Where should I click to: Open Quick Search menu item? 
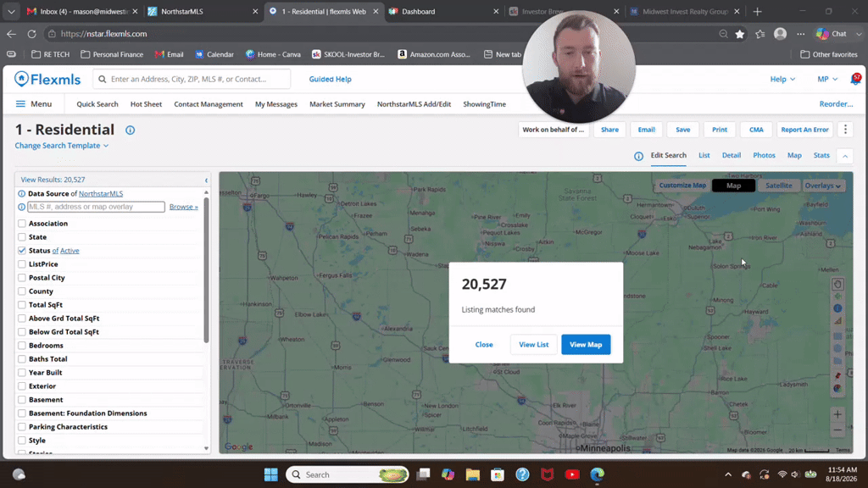[x=97, y=104]
